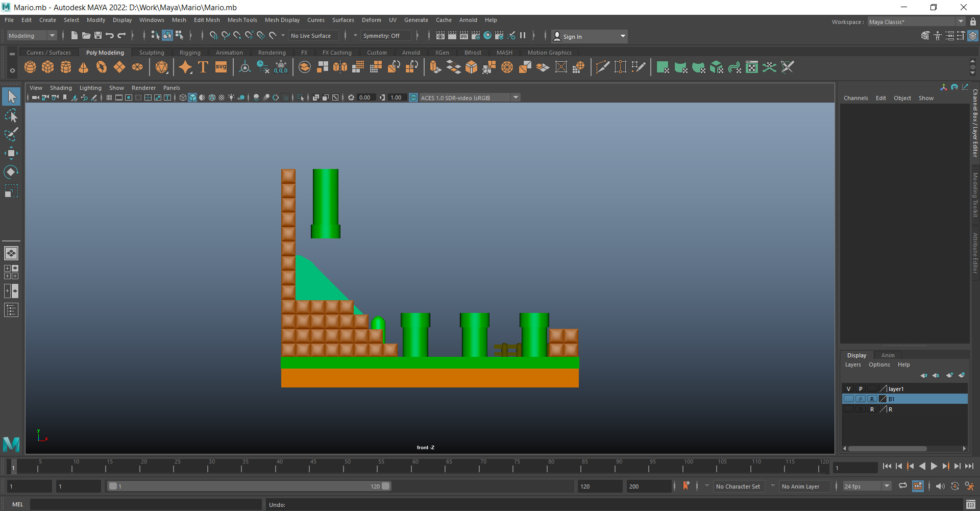This screenshot has width=980, height=511.
Task: Toggle visibility of layer1
Action: pos(848,389)
